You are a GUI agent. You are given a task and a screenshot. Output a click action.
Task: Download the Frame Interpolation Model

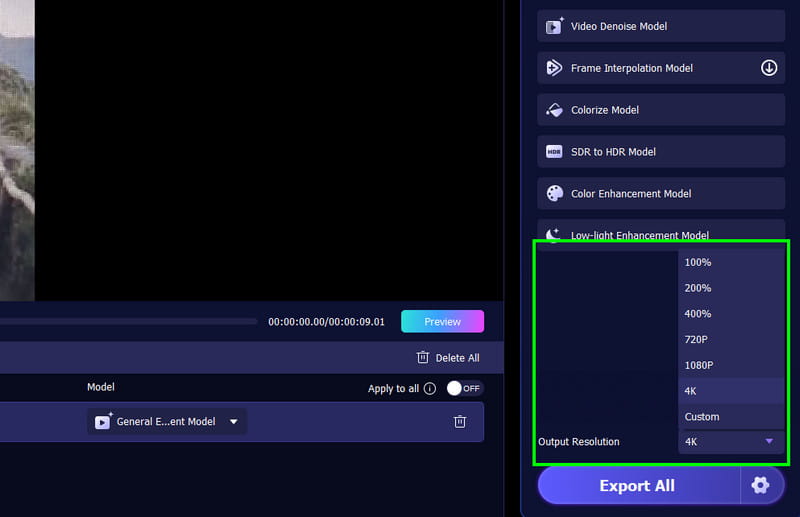pyautogui.click(x=768, y=68)
